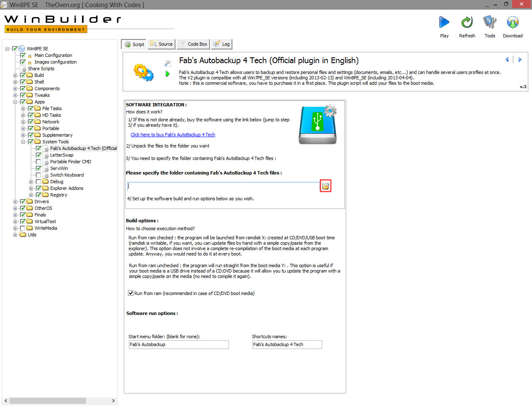Click the Switch Keyboard script icon

[x=46, y=175]
